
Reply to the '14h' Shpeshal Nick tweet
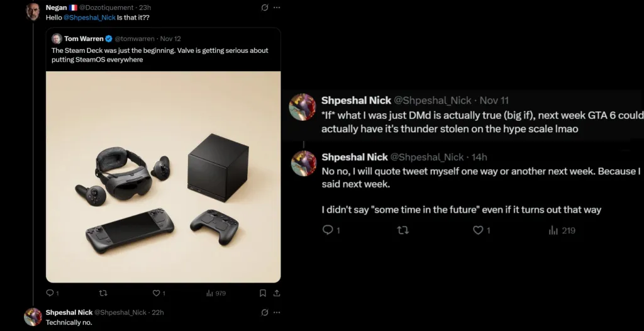[x=327, y=230]
